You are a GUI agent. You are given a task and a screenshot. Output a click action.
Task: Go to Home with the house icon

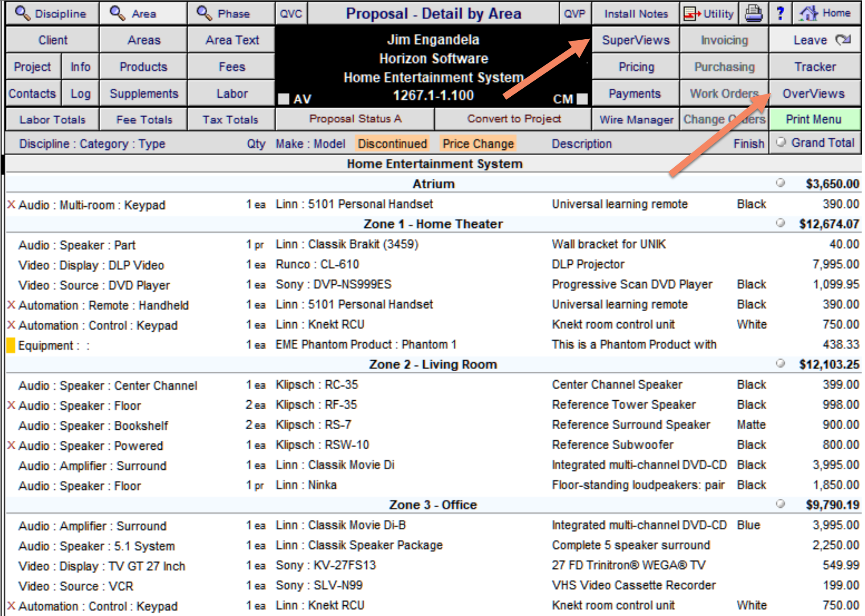[x=826, y=13]
